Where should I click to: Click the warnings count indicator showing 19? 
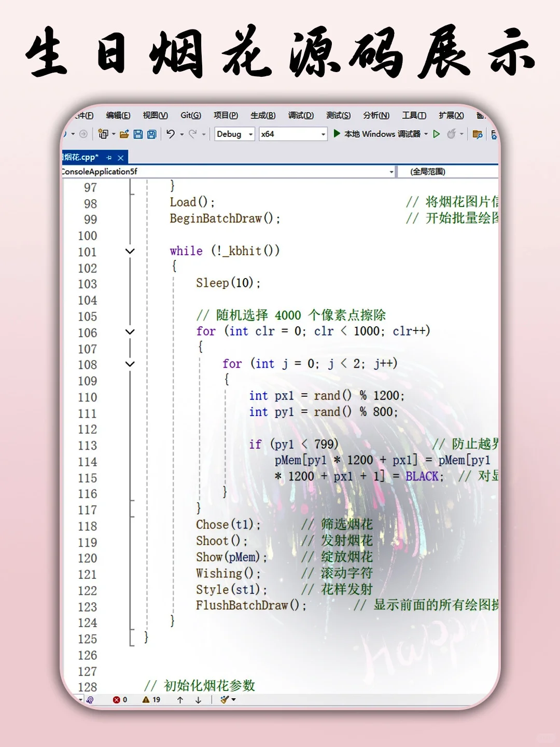151,699
